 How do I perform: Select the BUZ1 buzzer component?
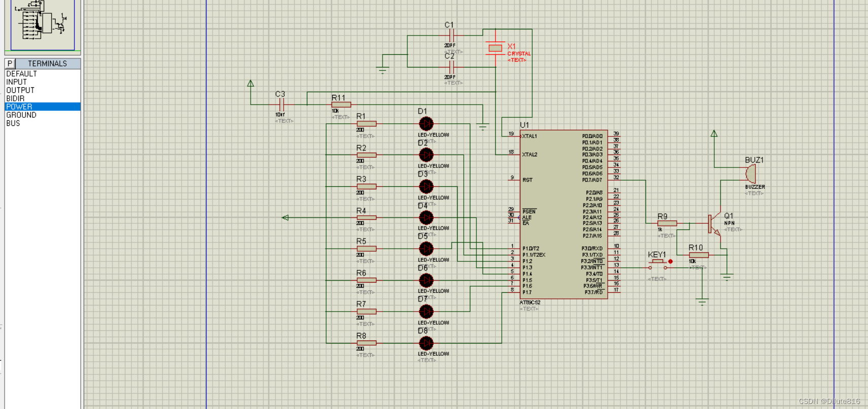pyautogui.click(x=751, y=174)
